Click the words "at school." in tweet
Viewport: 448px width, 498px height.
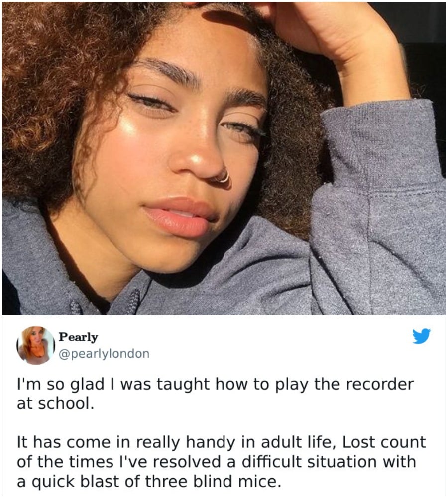pyautogui.click(x=56, y=404)
